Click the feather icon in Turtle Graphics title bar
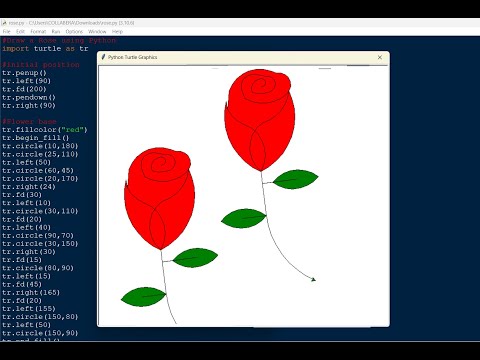Viewport: 480px width, 360px height. click(103, 57)
